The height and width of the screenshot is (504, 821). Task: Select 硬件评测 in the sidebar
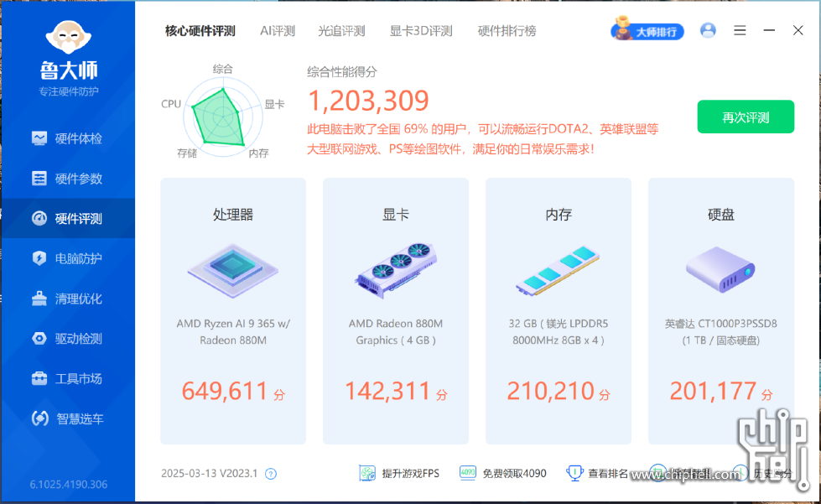[x=68, y=218]
